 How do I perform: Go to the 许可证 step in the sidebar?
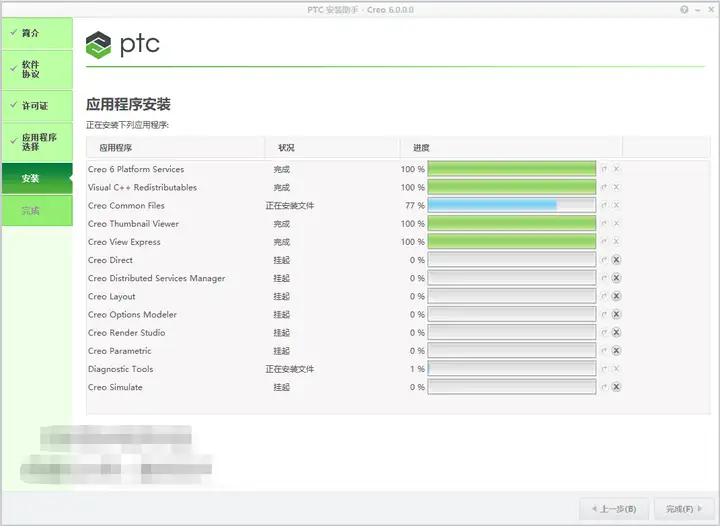click(37, 106)
